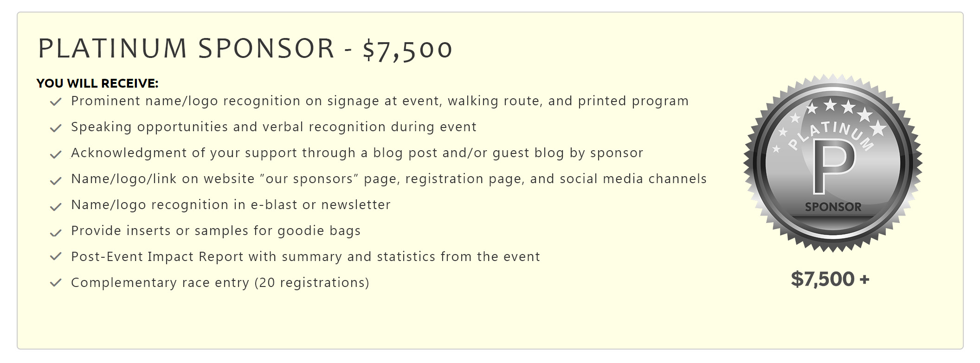The image size is (980, 363).
Task: Click the checkmark beside Post-Event Impact Report
Action: coord(56,256)
